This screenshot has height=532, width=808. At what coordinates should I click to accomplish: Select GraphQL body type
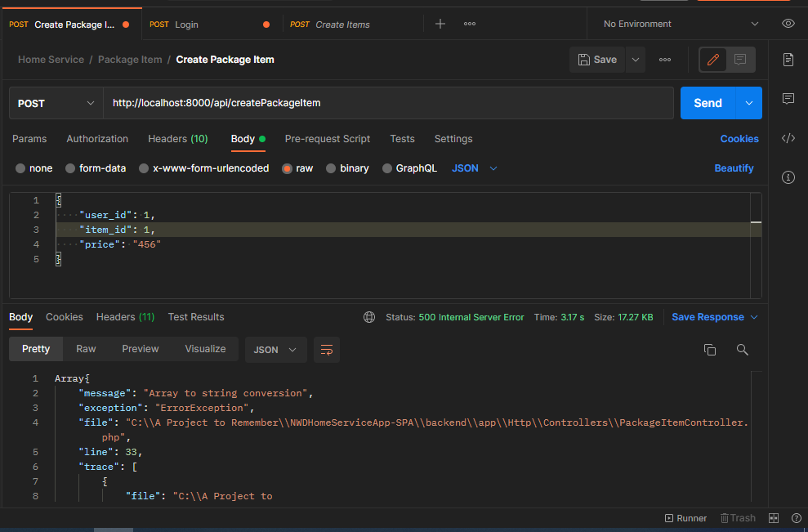coord(409,168)
